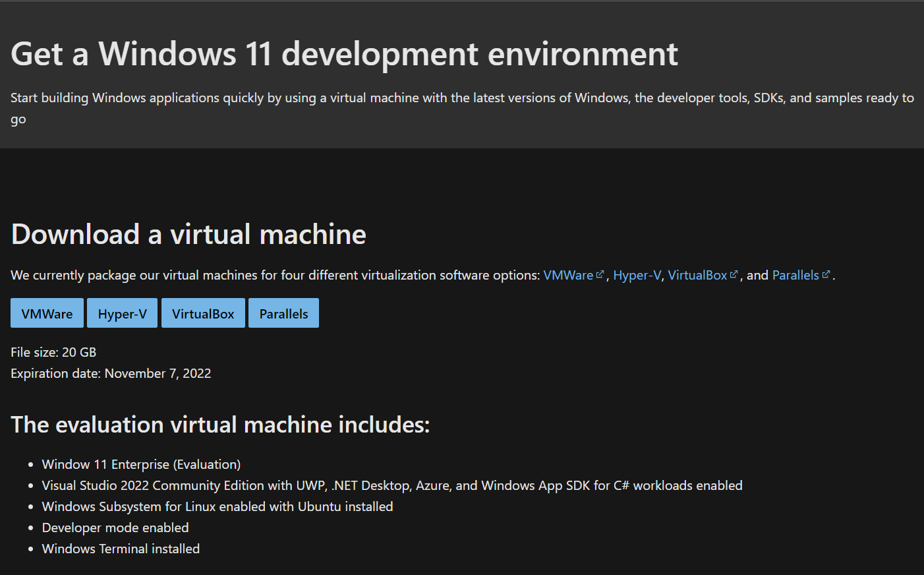Click the external link icon next to Parallels
The height and width of the screenshot is (575, 924).
[826, 274]
